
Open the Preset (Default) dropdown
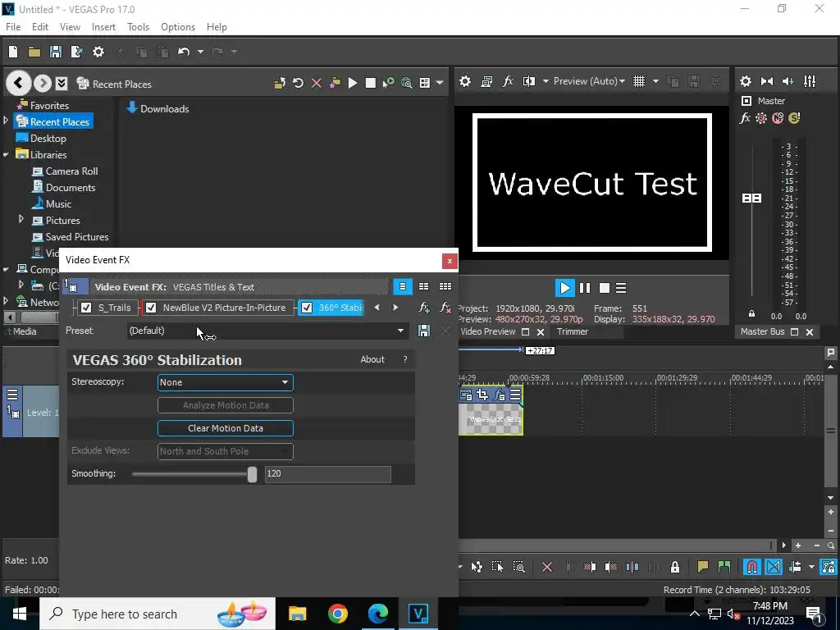coord(267,331)
